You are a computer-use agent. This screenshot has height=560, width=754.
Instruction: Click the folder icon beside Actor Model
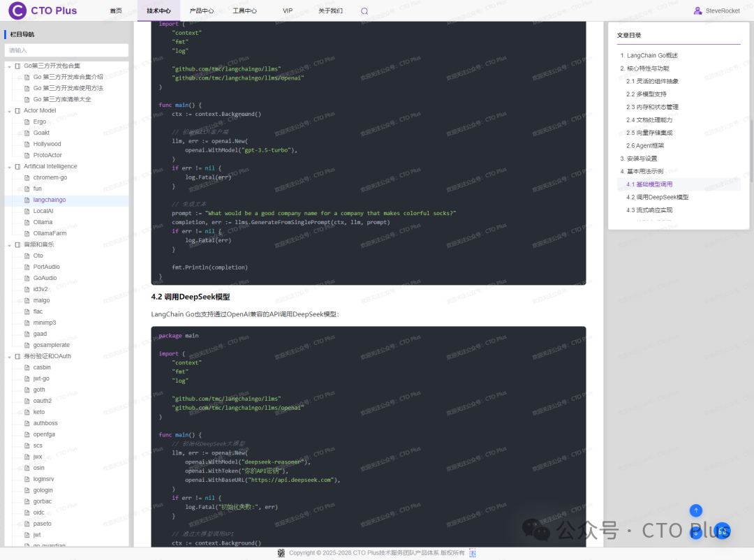pyautogui.click(x=17, y=110)
